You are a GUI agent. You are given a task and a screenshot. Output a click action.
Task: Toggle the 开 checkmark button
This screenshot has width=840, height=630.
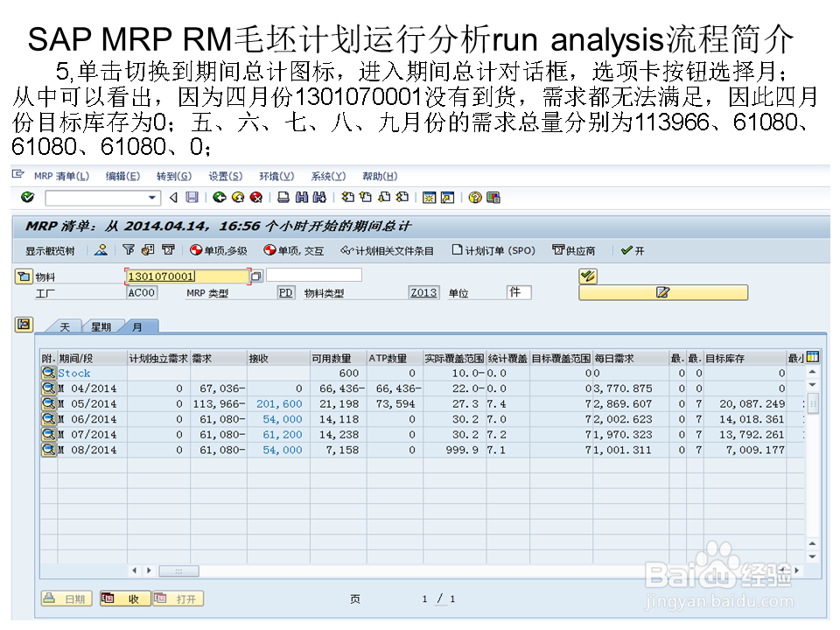(x=633, y=251)
